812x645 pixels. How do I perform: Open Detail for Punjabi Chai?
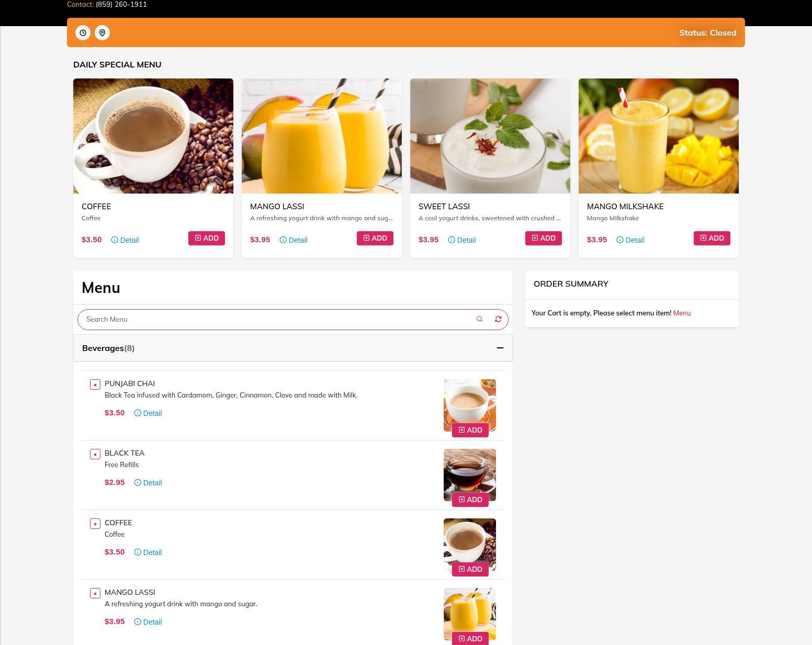[x=148, y=413]
